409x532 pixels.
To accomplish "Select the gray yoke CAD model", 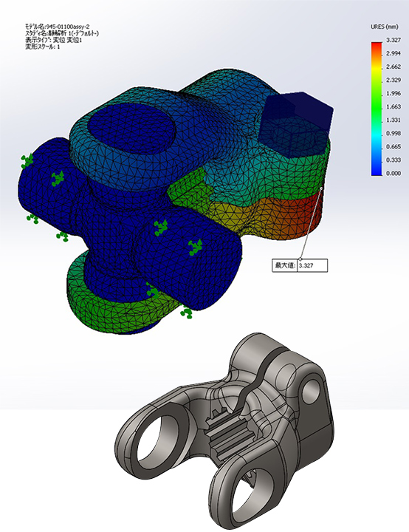I will coord(223,430).
